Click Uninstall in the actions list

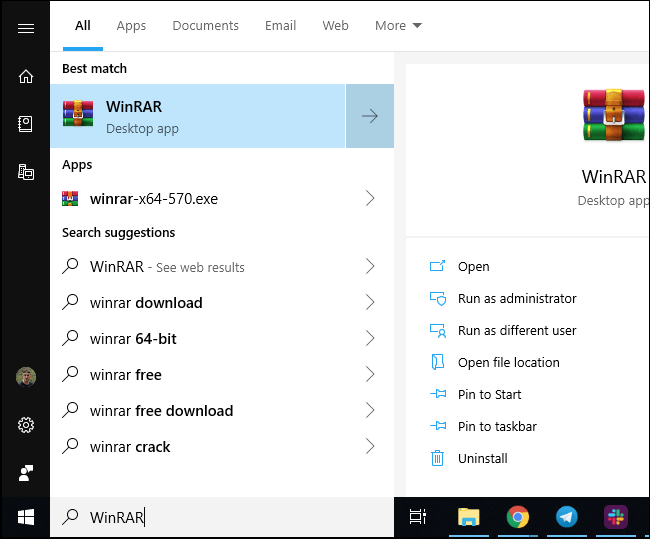pyautogui.click(x=482, y=458)
